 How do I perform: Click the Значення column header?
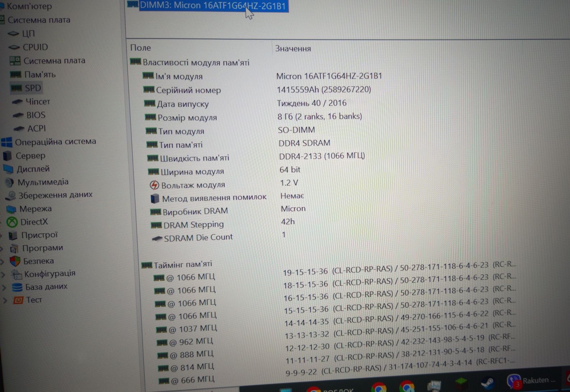coord(293,49)
